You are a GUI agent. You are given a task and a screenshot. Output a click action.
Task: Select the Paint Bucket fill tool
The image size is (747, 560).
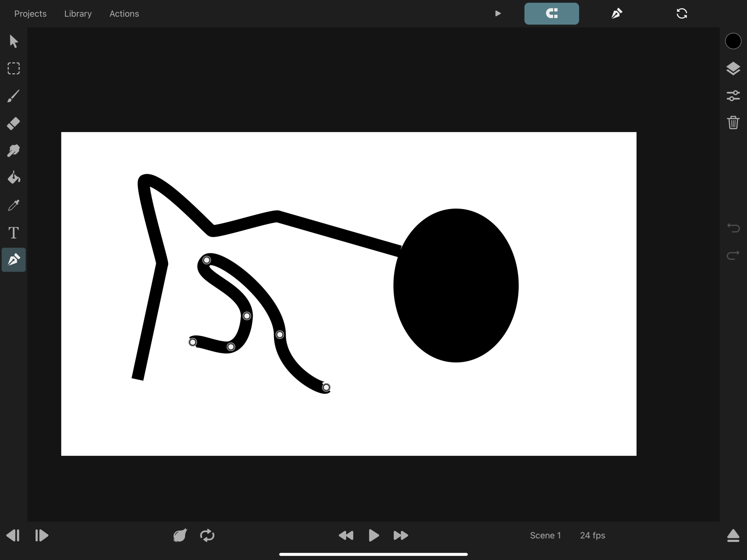[13, 178]
